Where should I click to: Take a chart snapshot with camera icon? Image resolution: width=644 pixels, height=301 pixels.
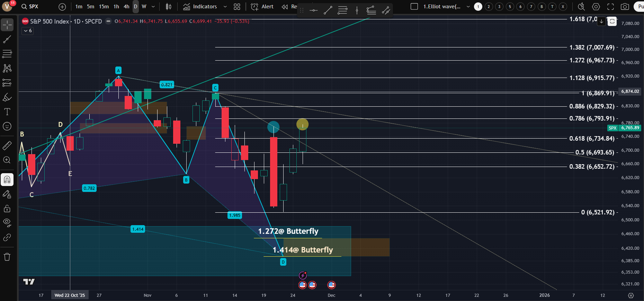coord(625,7)
